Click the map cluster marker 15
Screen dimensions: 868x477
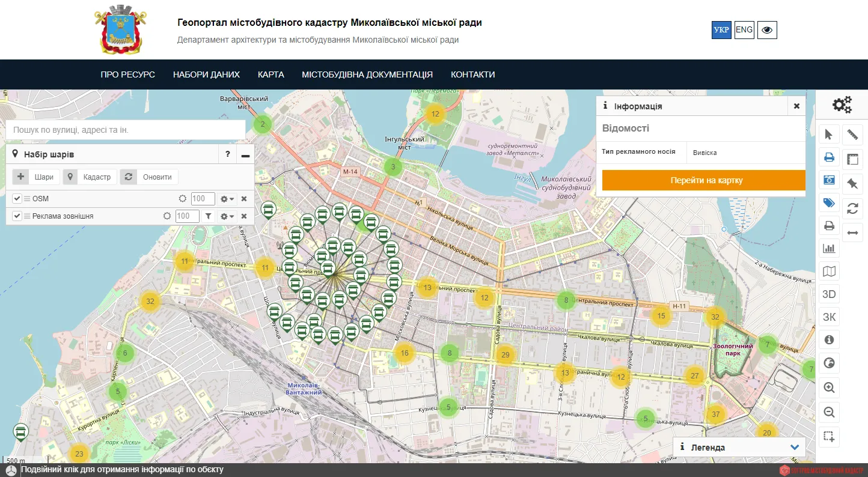coord(661,316)
